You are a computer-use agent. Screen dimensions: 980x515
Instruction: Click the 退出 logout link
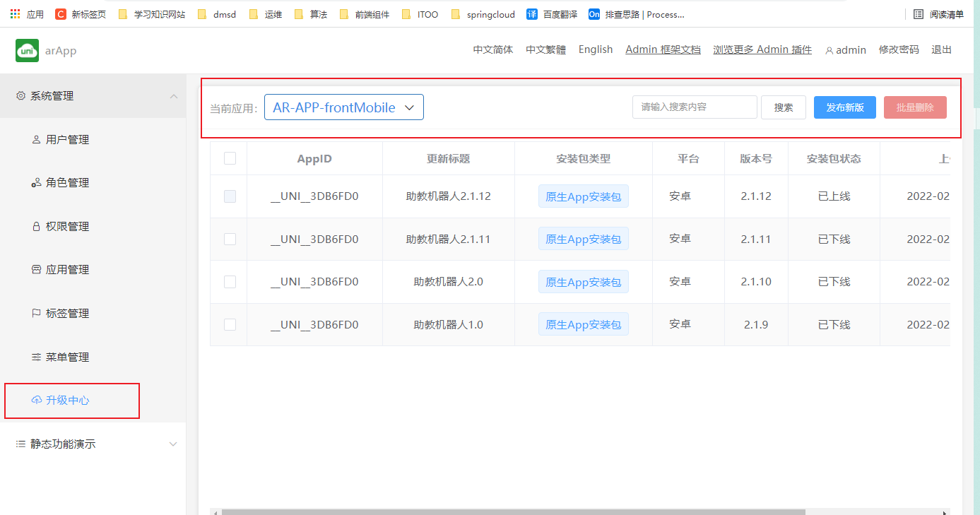tap(942, 49)
